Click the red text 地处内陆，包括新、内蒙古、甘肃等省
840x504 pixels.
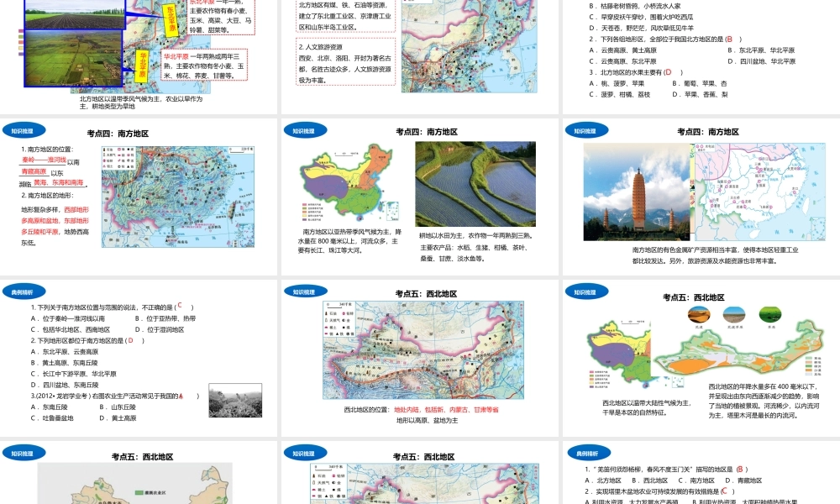click(x=446, y=410)
